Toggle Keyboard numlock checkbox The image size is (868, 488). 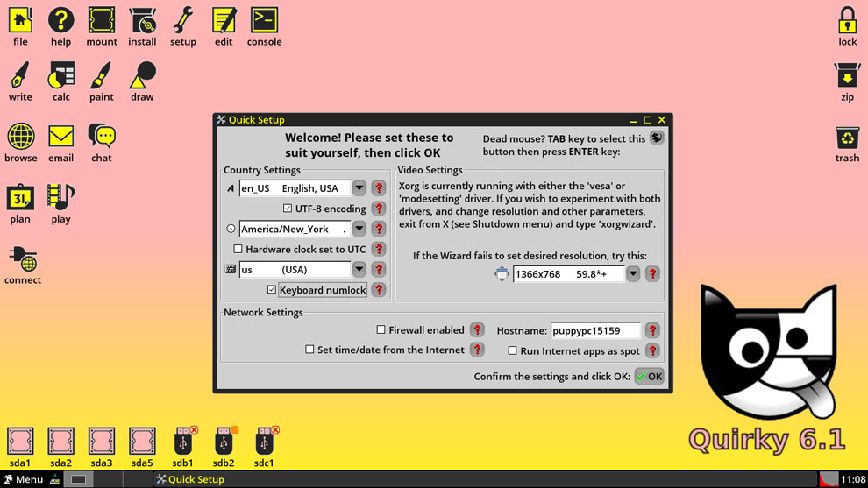(272, 289)
